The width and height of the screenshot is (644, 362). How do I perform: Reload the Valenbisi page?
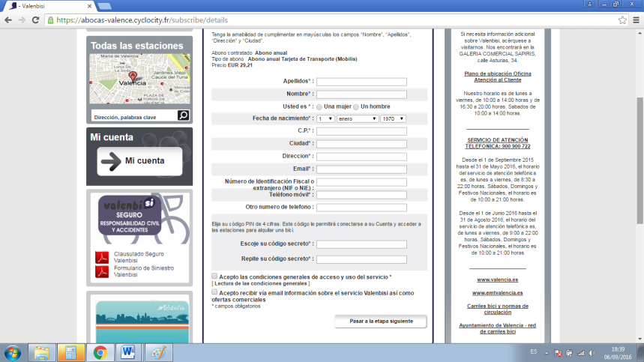click(x=36, y=20)
